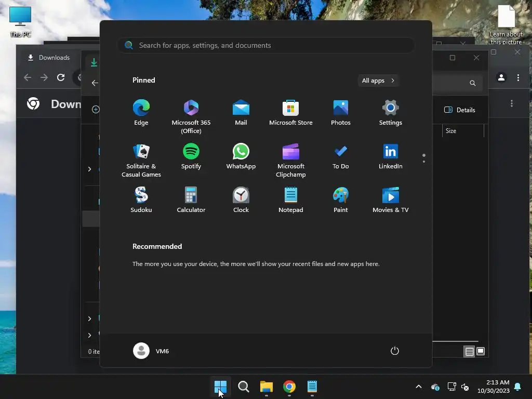The height and width of the screenshot is (399, 532).
Task: Focus the Start menu search field
Action: (266, 45)
